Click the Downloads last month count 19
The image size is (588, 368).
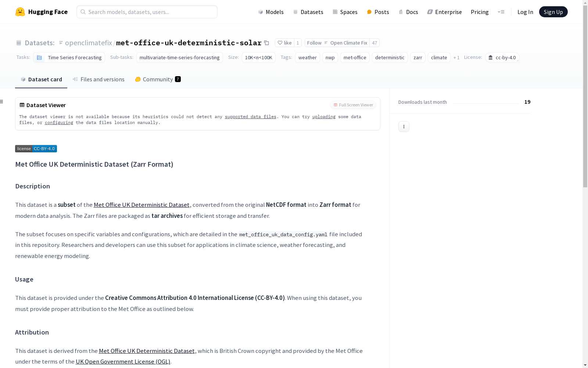pyautogui.click(x=527, y=102)
